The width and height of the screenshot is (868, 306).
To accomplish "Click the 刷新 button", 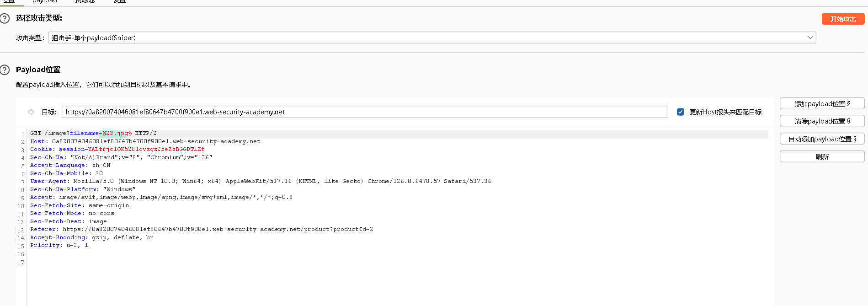I will pos(822,157).
